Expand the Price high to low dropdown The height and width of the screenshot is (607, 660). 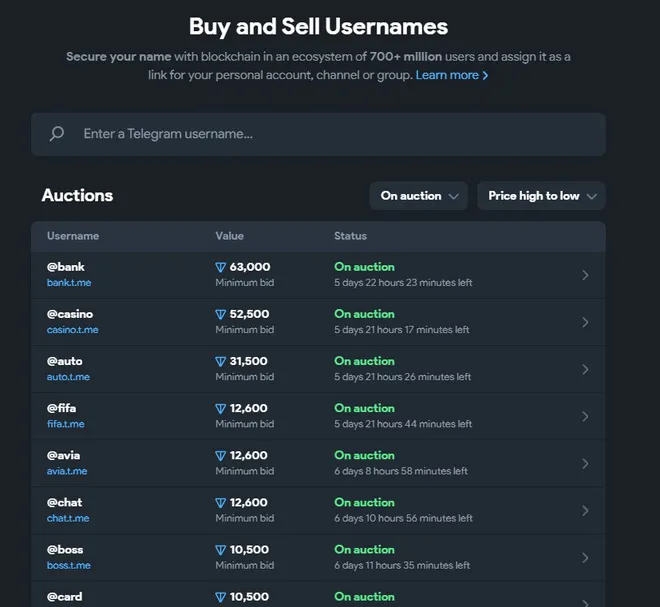[x=541, y=196]
